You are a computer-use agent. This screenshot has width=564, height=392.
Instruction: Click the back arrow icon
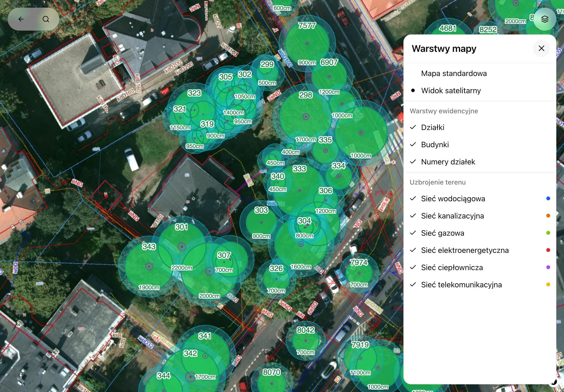point(21,19)
